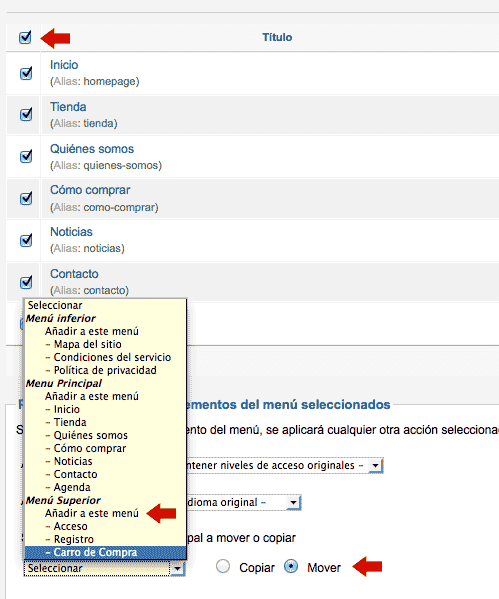Image resolution: width=499 pixels, height=599 pixels.
Task: Uncheck the Cómo comprar row checkbox
Action: [x=26, y=198]
